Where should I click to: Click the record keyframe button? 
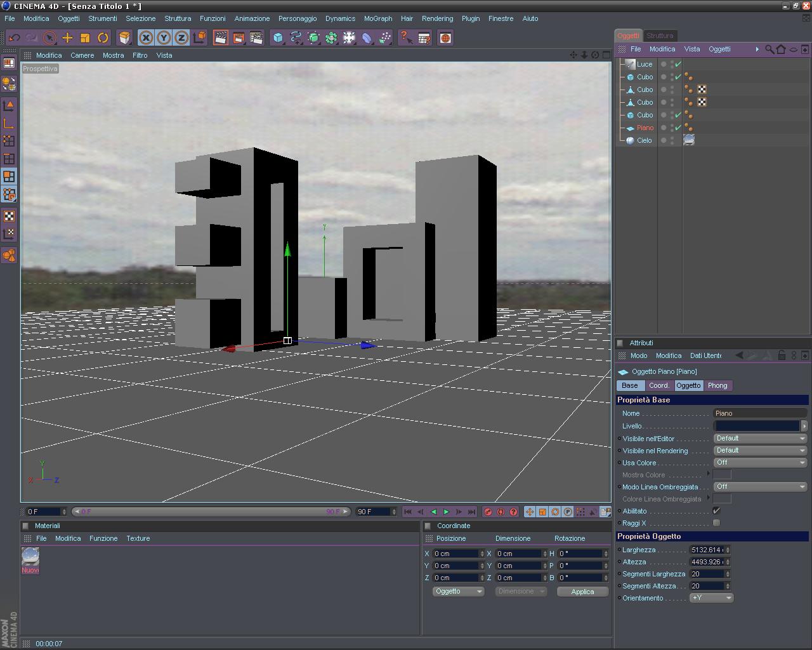488,512
